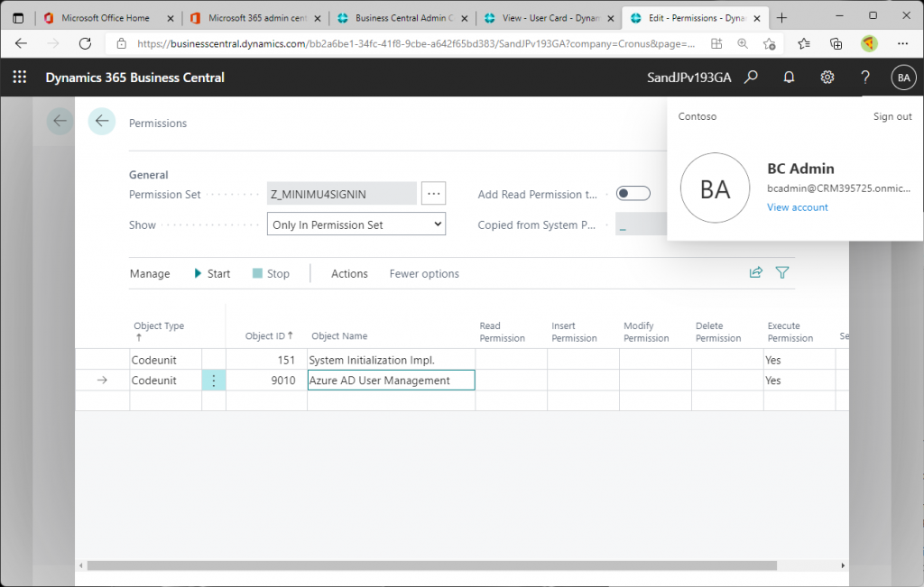Click the Insert Permission column header
924x587 pixels.
point(574,332)
